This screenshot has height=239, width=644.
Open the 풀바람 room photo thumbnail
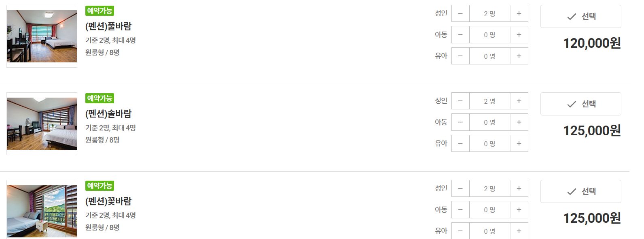42,36
